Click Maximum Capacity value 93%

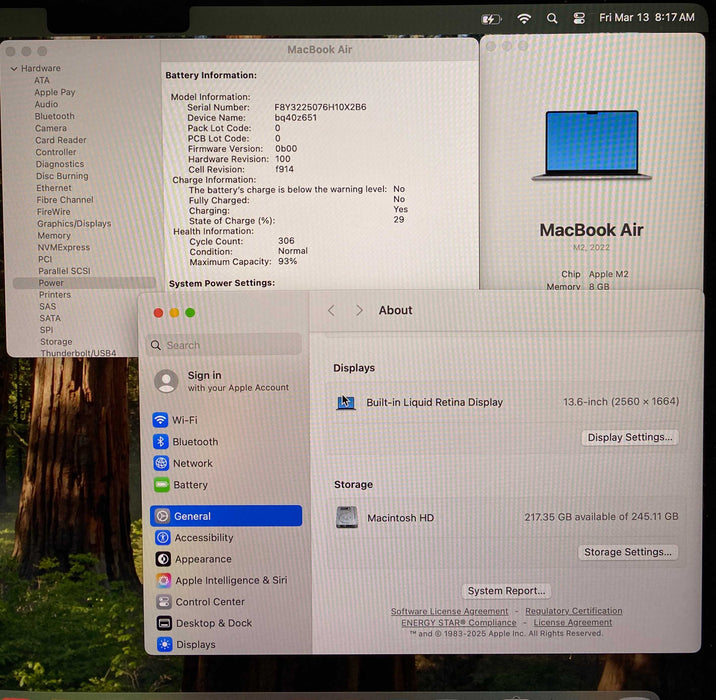[288, 261]
